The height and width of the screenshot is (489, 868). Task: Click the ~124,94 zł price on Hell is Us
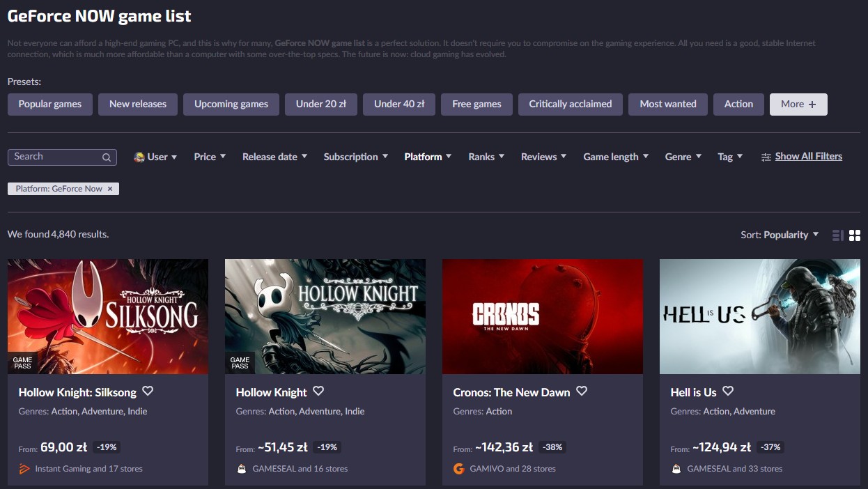722,447
